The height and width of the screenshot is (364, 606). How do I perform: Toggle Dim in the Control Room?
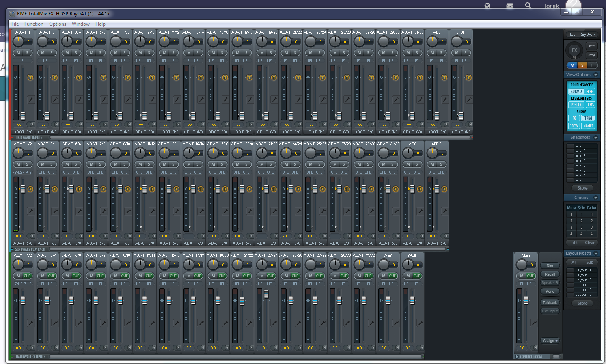[x=550, y=266]
